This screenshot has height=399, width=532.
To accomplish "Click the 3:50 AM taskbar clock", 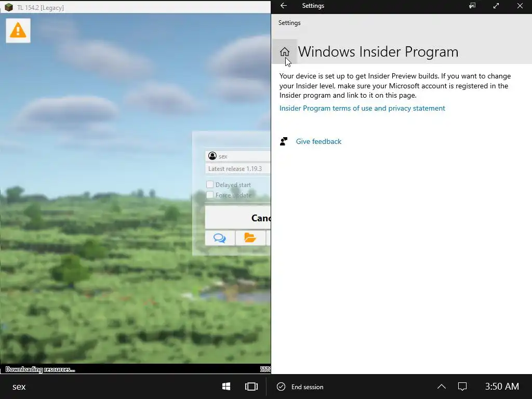I will click(x=502, y=387).
